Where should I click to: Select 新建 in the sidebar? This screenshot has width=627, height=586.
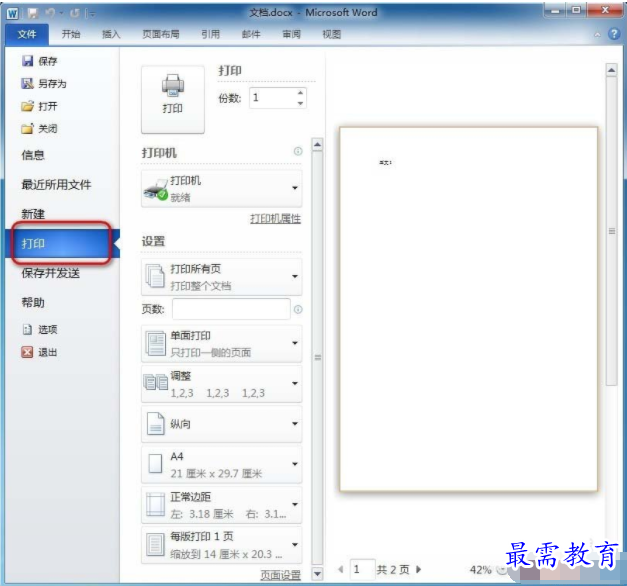[x=33, y=214]
